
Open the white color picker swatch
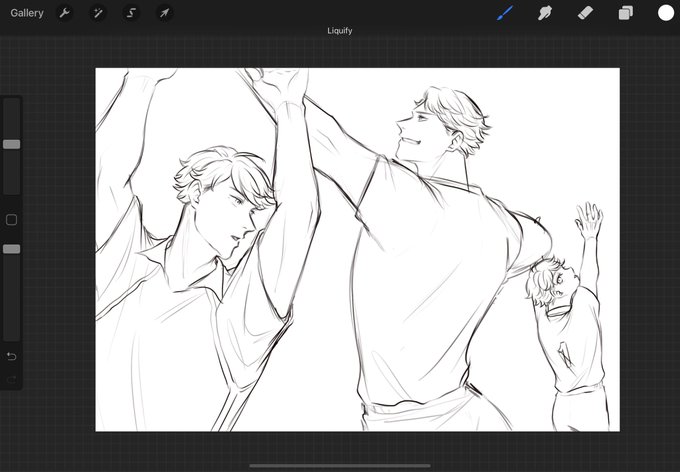point(666,13)
